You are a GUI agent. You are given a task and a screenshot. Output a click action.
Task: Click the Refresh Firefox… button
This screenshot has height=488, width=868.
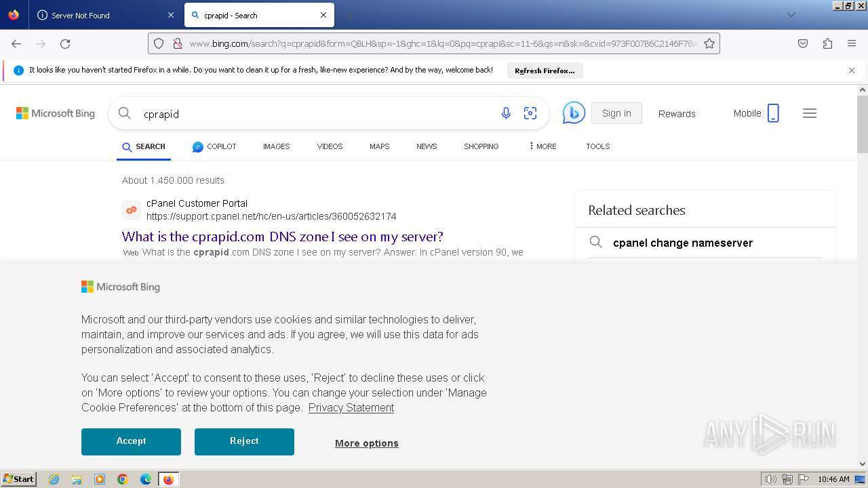(545, 70)
